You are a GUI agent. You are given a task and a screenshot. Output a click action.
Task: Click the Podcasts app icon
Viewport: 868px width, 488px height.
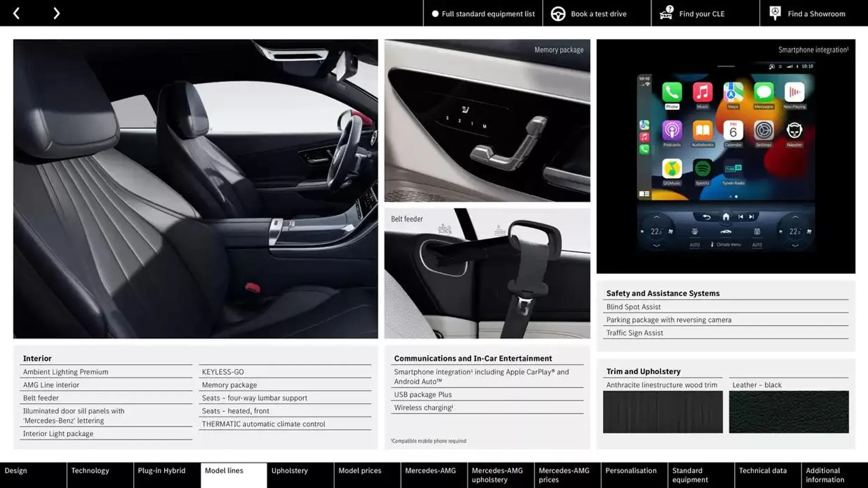click(670, 130)
